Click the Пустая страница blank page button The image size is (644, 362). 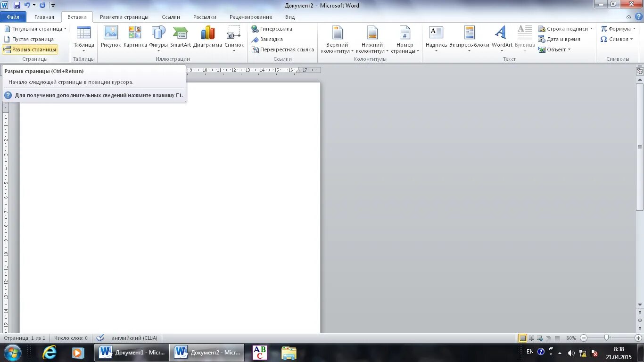click(x=29, y=39)
